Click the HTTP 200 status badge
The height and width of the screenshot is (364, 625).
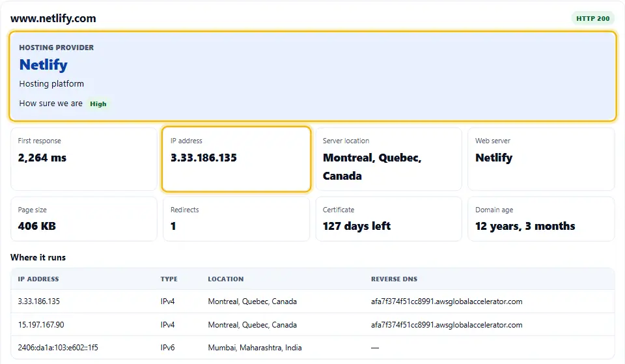click(592, 18)
